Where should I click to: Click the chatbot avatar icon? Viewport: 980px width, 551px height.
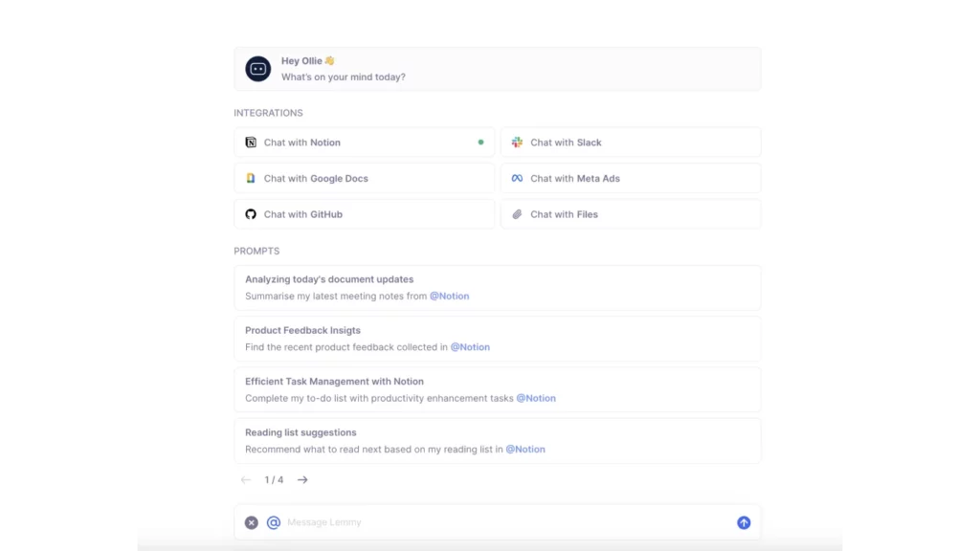pyautogui.click(x=257, y=69)
